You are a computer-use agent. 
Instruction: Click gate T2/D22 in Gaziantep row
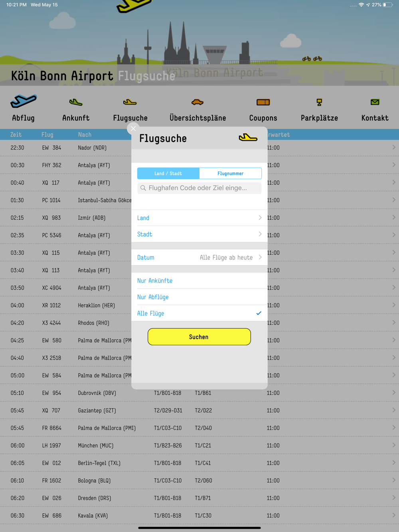click(203, 410)
